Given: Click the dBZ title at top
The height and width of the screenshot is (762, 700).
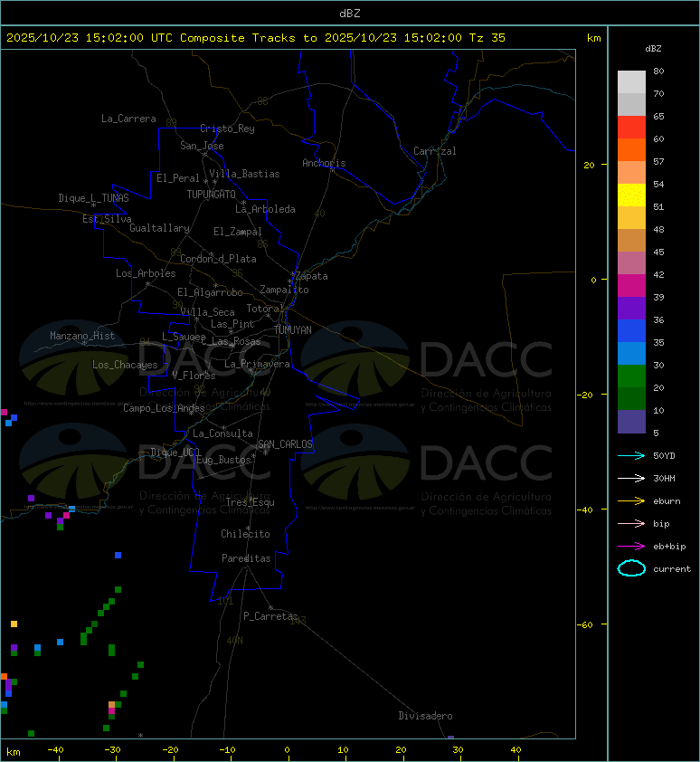Looking at the screenshot, I should (x=350, y=13).
